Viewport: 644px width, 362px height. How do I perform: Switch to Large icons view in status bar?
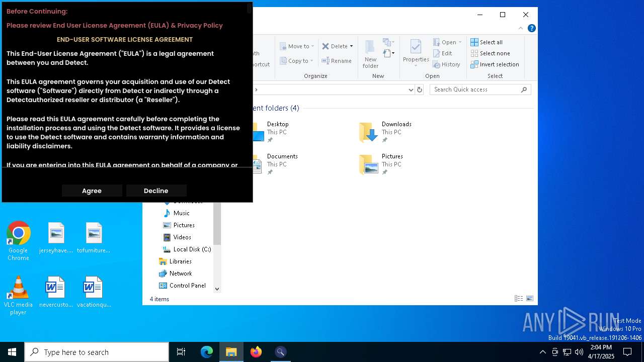point(530,299)
